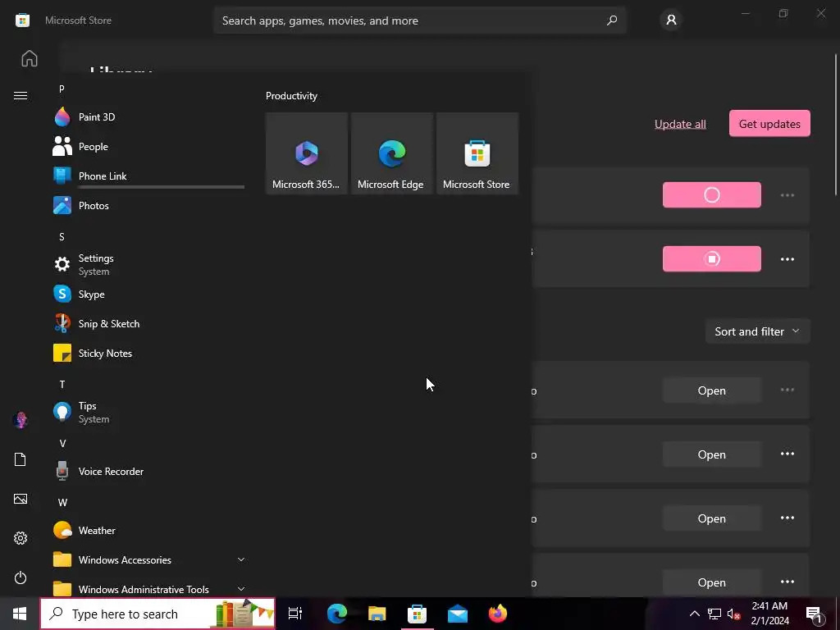This screenshot has height=630, width=840.
Task: Click the Microsoft 365 tile
Action: [307, 153]
